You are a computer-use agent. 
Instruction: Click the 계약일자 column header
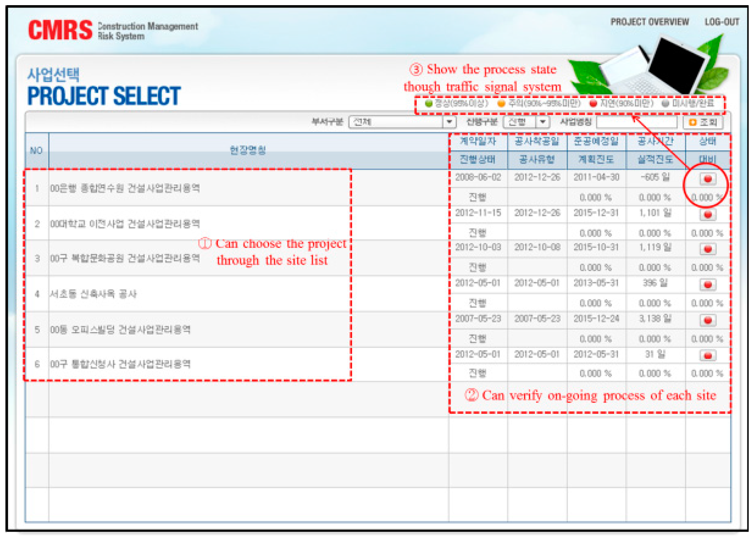pyautogui.click(x=478, y=142)
